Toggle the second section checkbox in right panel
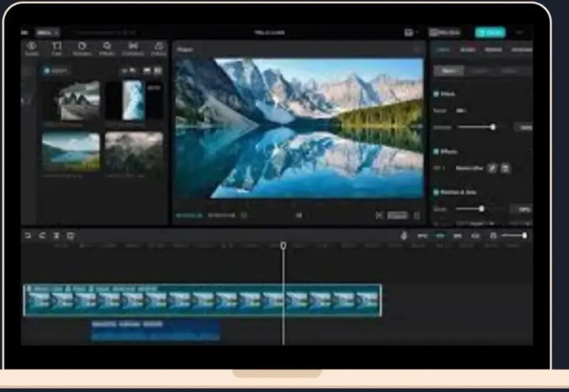569x392 pixels. coord(436,152)
